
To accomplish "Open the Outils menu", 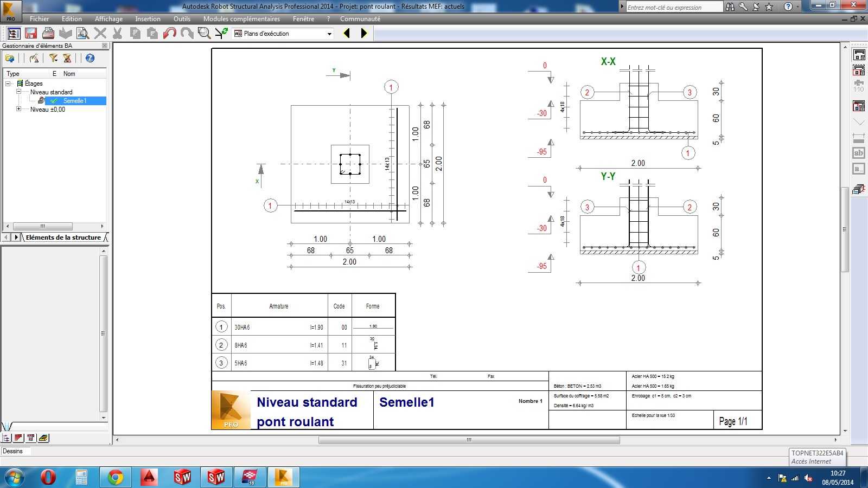I will pos(182,19).
